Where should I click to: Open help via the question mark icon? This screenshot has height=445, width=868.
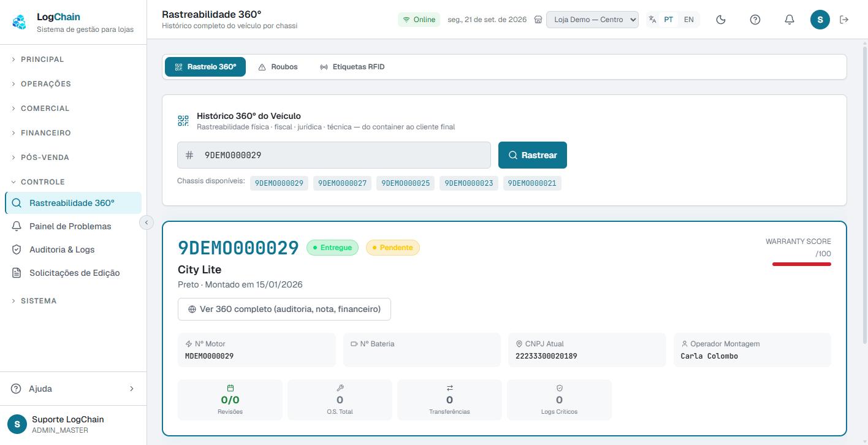755,20
